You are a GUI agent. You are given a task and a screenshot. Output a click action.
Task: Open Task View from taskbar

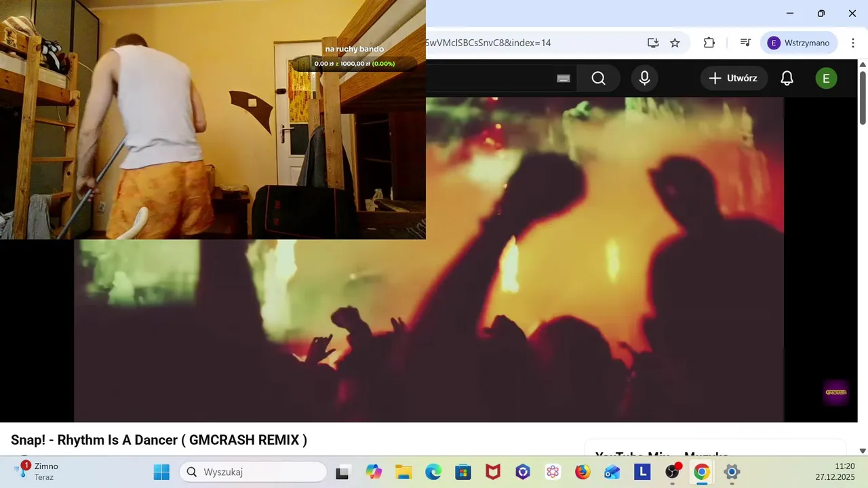point(343,472)
